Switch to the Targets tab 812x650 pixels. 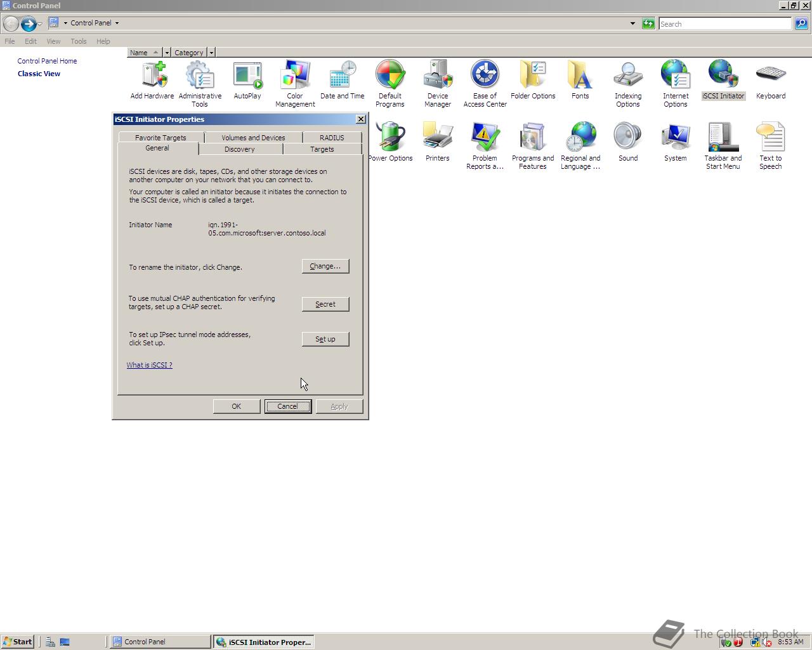[322, 149]
